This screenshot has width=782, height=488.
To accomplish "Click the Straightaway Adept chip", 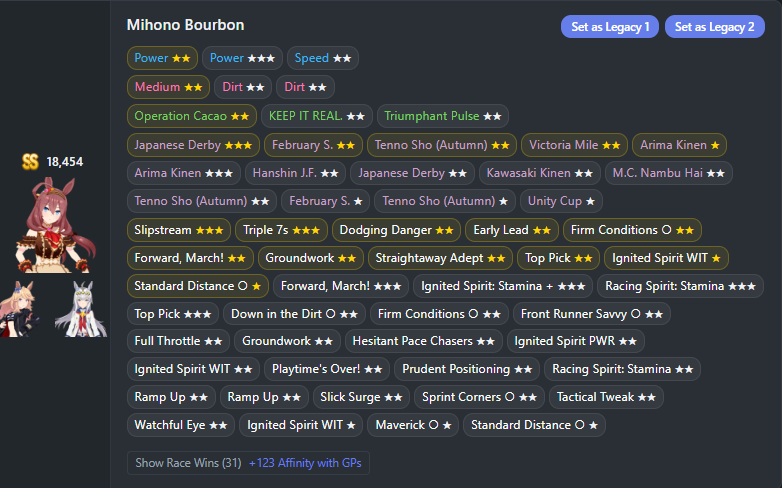I will coord(440,257).
